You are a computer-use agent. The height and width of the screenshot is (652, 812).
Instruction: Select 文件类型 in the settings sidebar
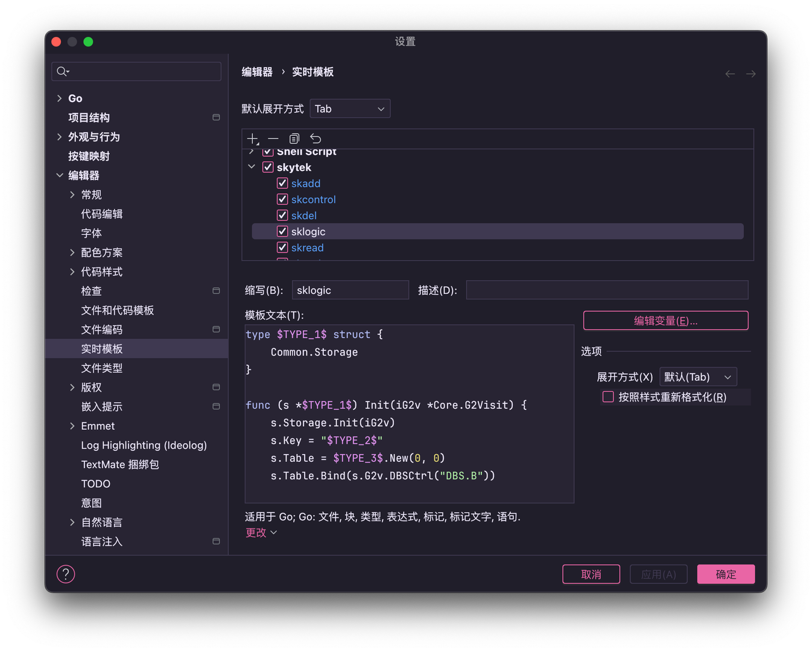click(102, 368)
